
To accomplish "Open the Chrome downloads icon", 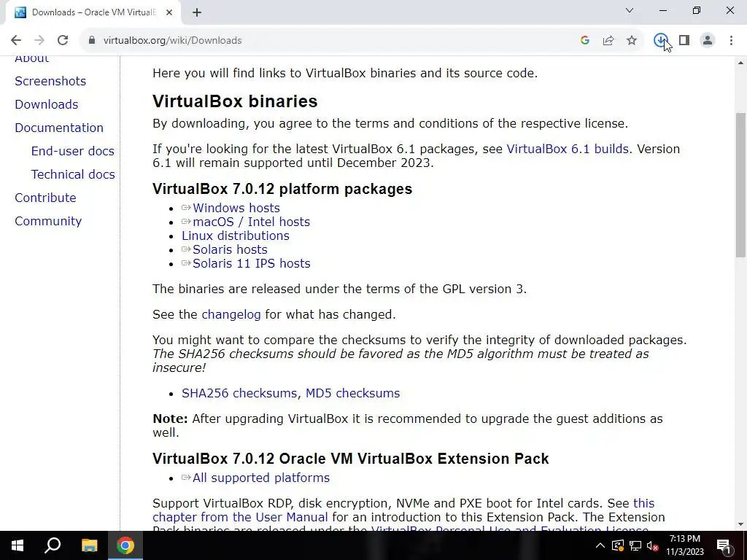I will [660, 41].
